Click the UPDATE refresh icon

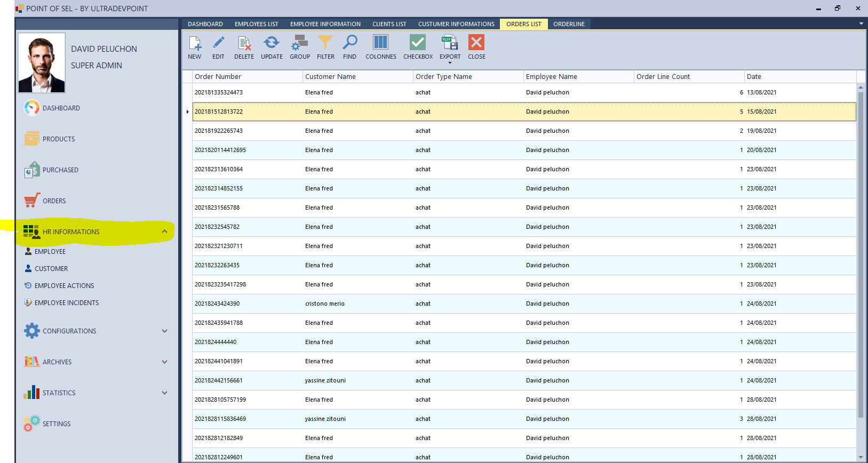coord(272,43)
